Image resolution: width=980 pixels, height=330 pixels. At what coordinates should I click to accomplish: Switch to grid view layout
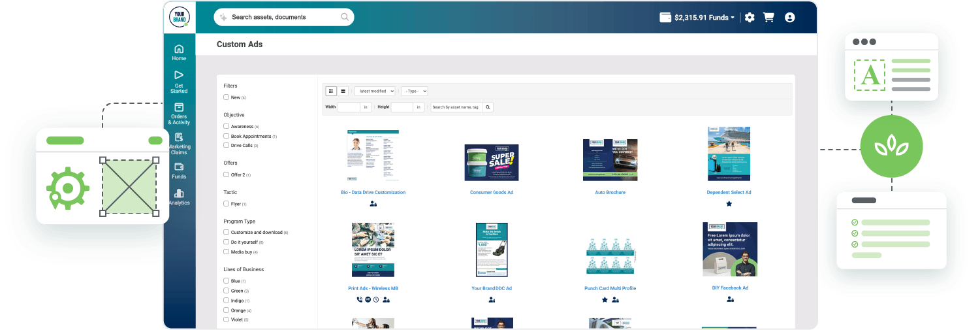[330, 91]
